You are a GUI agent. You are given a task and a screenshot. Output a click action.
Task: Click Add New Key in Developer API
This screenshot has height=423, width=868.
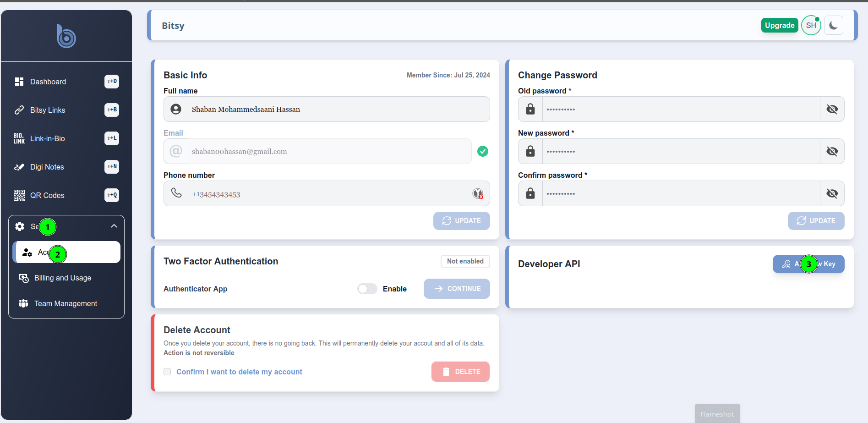tap(808, 264)
